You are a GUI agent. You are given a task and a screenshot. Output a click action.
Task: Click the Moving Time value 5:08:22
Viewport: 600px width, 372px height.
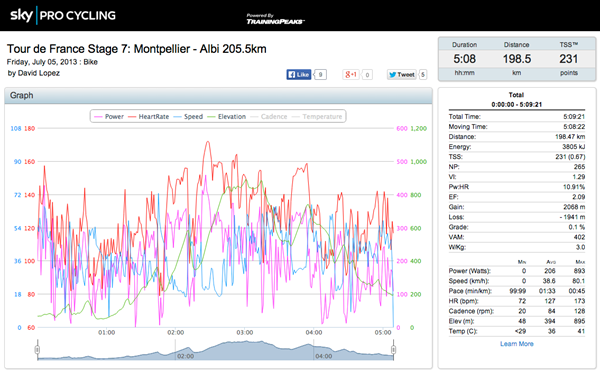point(574,127)
